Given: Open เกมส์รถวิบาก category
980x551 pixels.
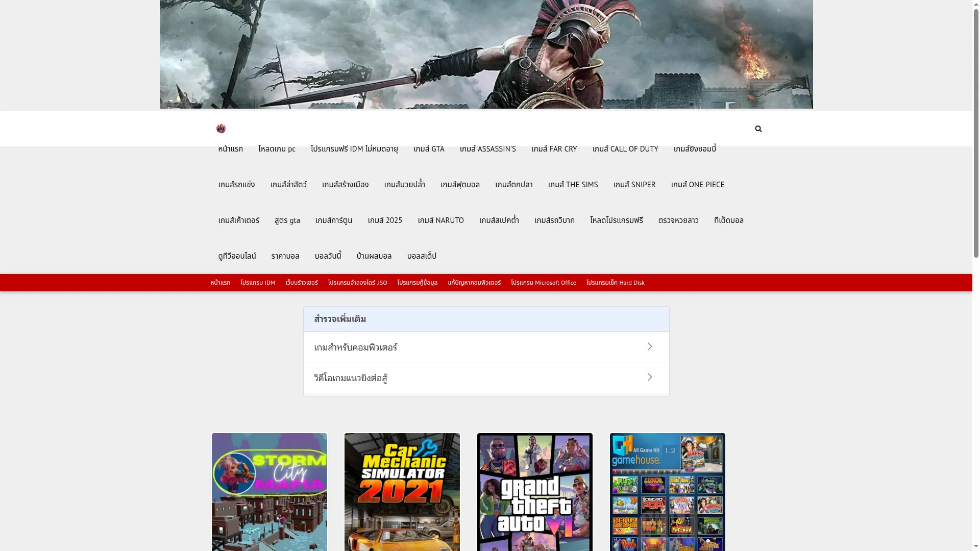Looking at the screenshot, I should [x=554, y=220].
